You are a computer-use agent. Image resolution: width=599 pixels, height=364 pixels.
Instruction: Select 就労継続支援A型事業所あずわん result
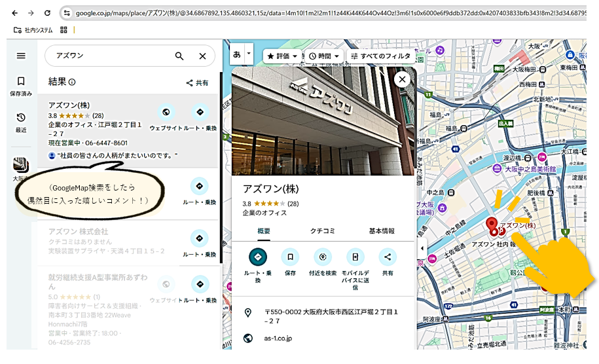point(98,282)
